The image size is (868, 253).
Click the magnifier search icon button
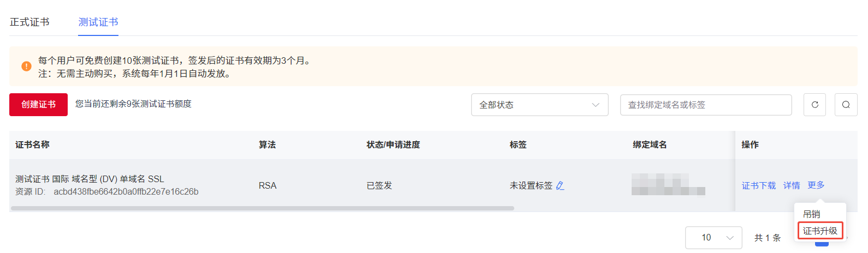(846, 105)
